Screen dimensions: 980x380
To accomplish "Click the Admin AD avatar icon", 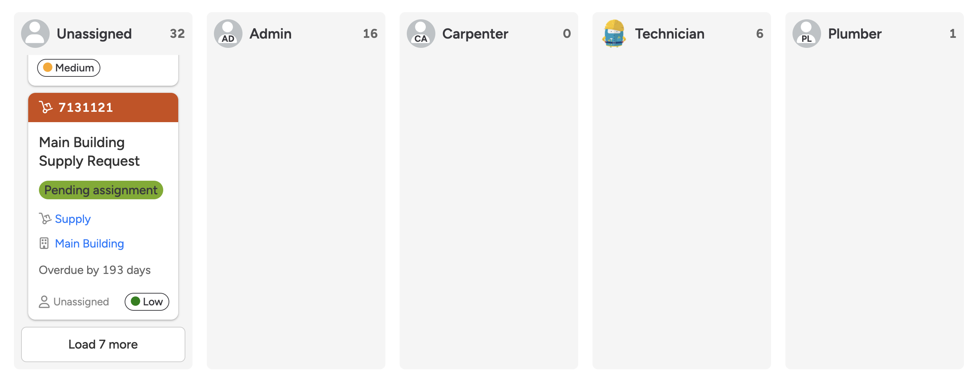I will pyautogui.click(x=228, y=34).
